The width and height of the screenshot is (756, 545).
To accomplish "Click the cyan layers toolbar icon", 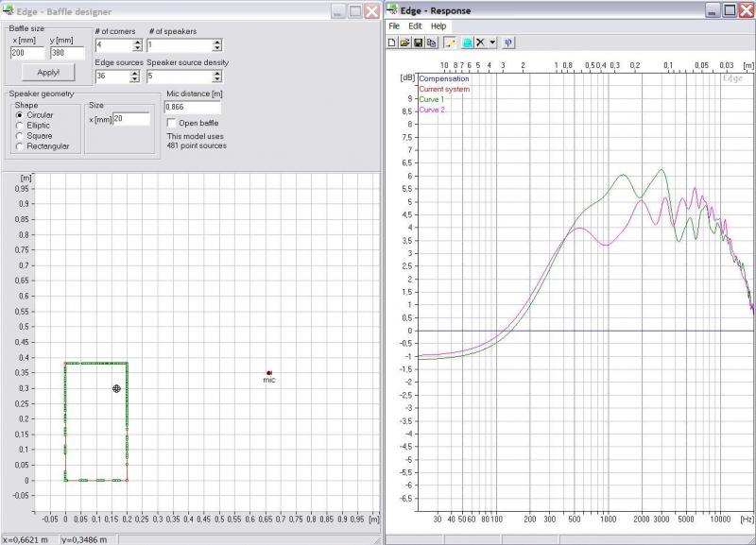I will click(x=467, y=43).
